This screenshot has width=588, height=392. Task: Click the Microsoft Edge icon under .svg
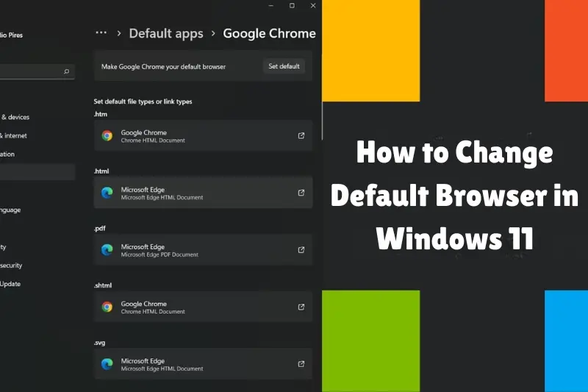[x=107, y=364]
